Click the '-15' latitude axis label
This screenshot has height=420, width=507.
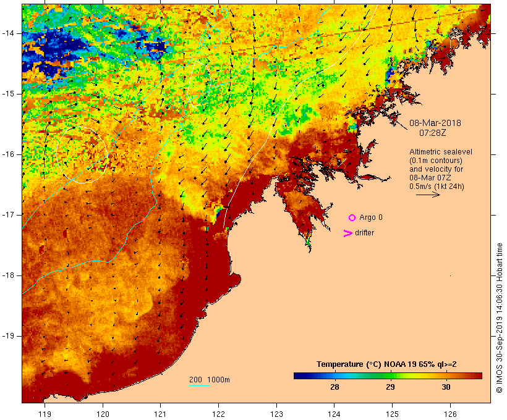pyautogui.click(x=8, y=94)
